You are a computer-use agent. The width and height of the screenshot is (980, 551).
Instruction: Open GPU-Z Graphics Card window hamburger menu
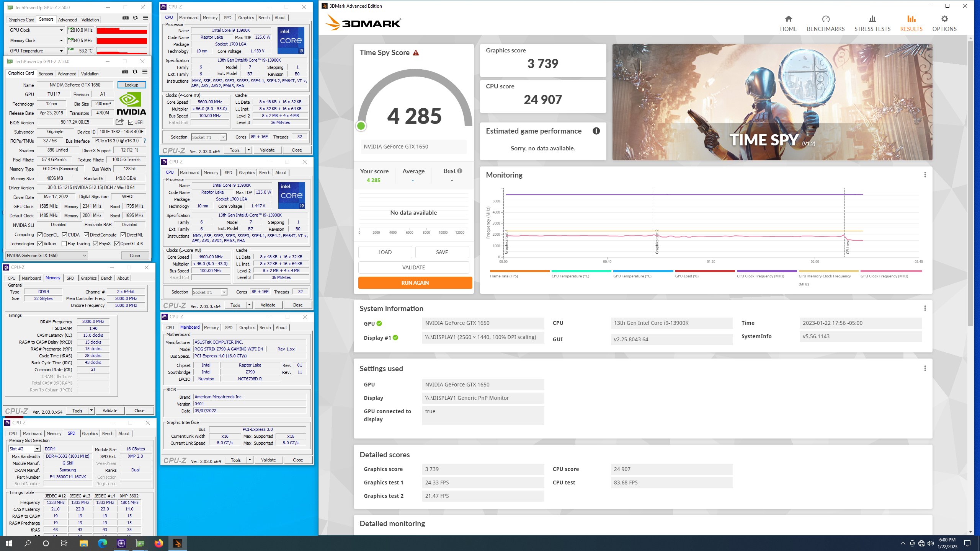click(x=145, y=72)
